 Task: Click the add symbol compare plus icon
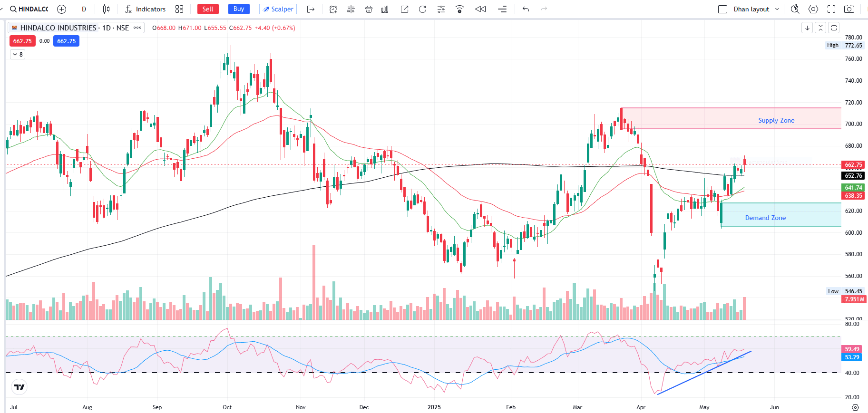click(61, 9)
